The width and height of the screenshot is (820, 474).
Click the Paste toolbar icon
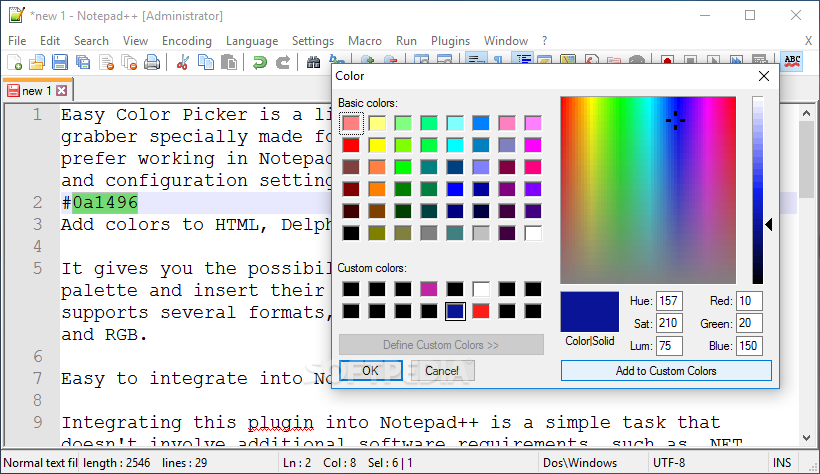click(228, 62)
